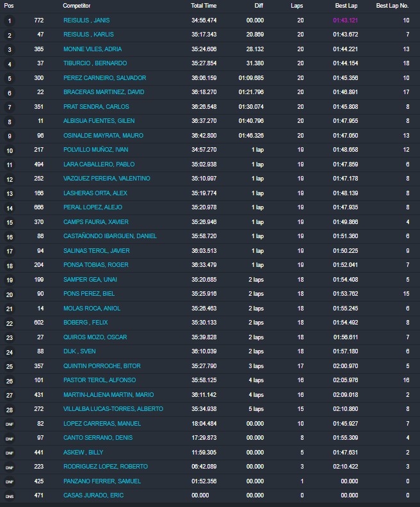The height and width of the screenshot is (507, 420).
Task: Click the fastest lap time 01:43.121
Action: pyautogui.click(x=345, y=20)
